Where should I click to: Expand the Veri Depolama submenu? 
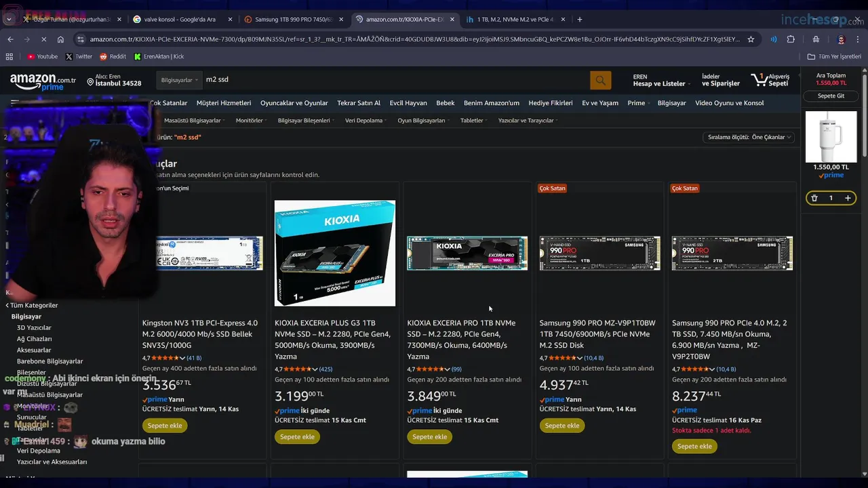[366, 121]
